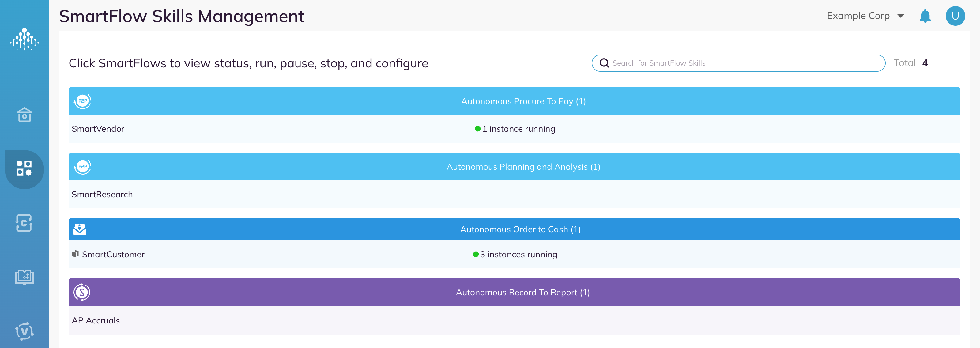Click the circular S icon on the Record To Report header
Screen dimensions: 980x348
pyautogui.click(x=82, y=293)
